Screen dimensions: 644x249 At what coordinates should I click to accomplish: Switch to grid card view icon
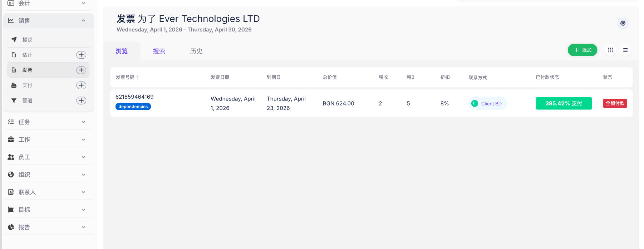pos(610,50)
